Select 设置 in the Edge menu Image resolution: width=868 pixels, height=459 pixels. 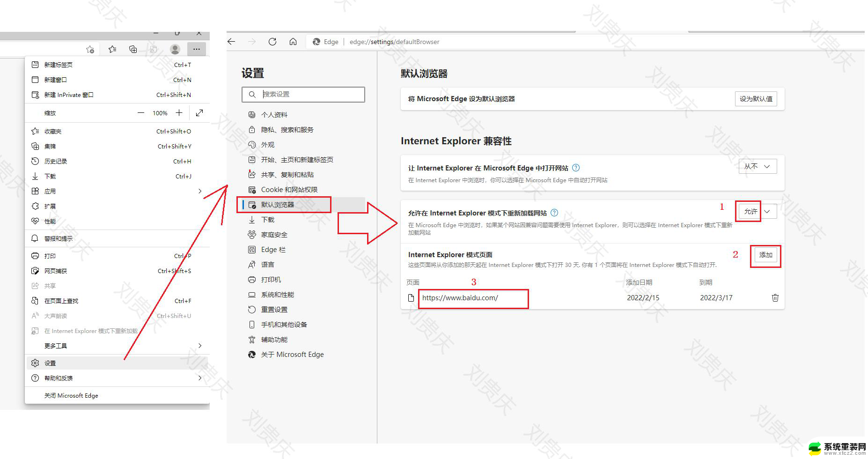[117, 363]
